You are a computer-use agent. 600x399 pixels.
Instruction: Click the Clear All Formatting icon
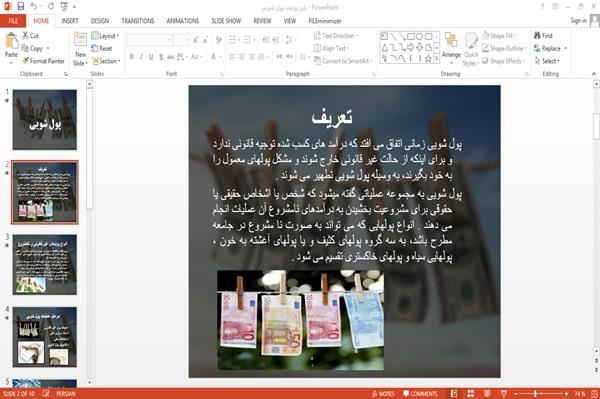tap(218, 40)
